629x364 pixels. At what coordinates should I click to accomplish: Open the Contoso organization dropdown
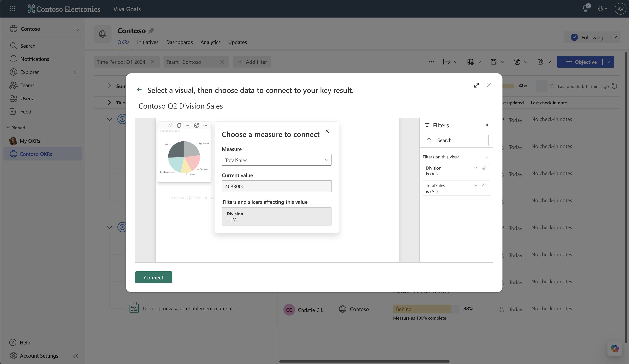coord(77,29)
